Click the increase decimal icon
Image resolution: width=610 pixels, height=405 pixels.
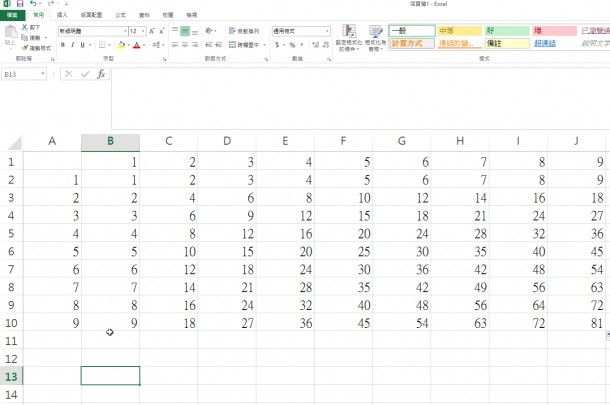tap(316, 45)
